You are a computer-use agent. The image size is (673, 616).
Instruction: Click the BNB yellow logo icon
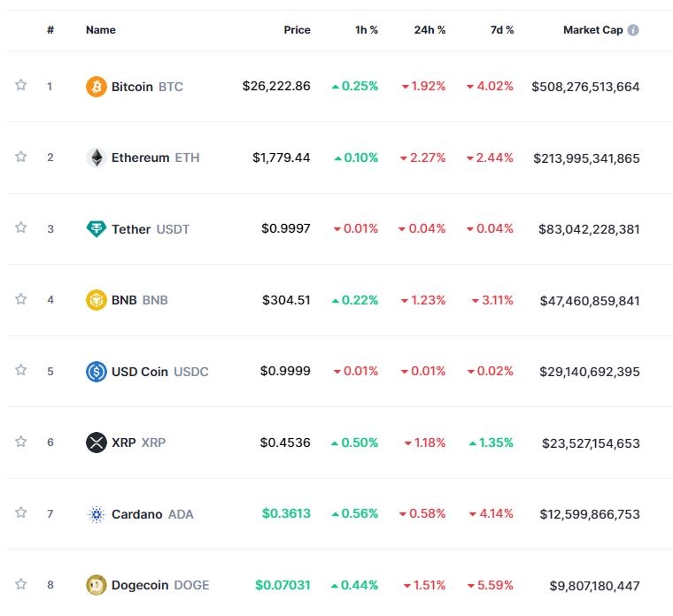(x=96, y=300)
